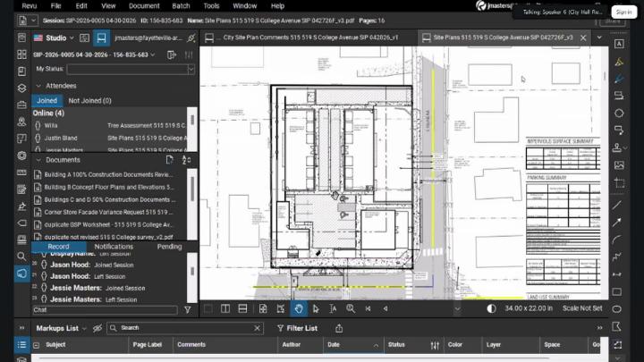Go to previous page arrow
The width and height of the screenshot is (644, 362).
[x=386, y=308]
